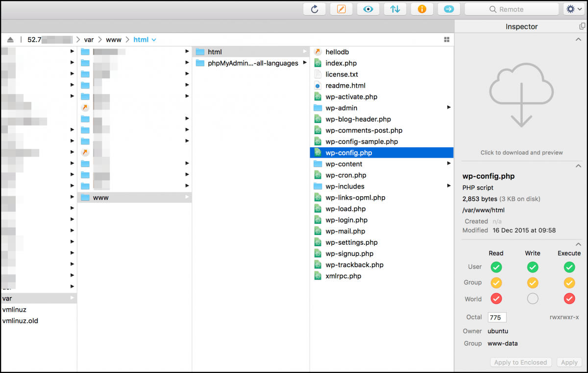This screenshot has width=588, height=373.
Task: Click the orange Edit pencil icon
Action: point(341,9)
